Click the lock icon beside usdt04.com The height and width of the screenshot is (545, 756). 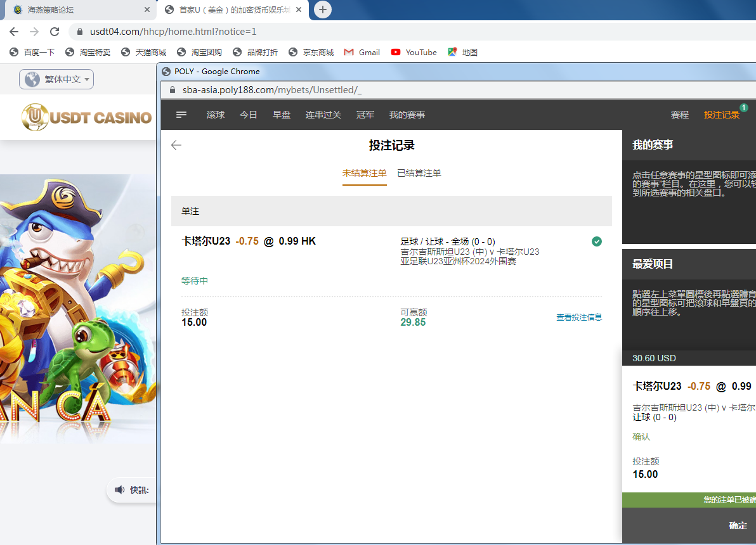point(79,32)
